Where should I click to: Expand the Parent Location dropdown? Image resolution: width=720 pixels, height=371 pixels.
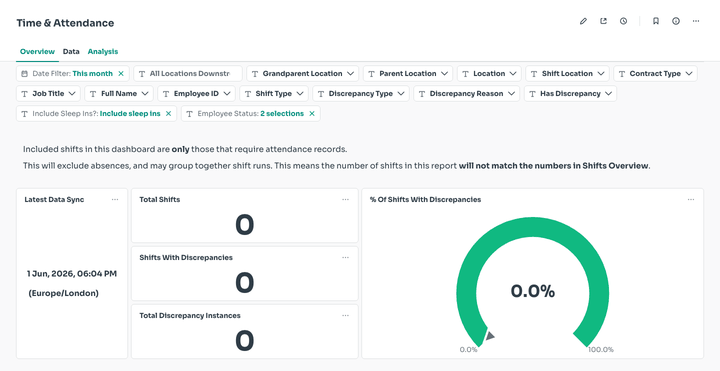[408, 73]
